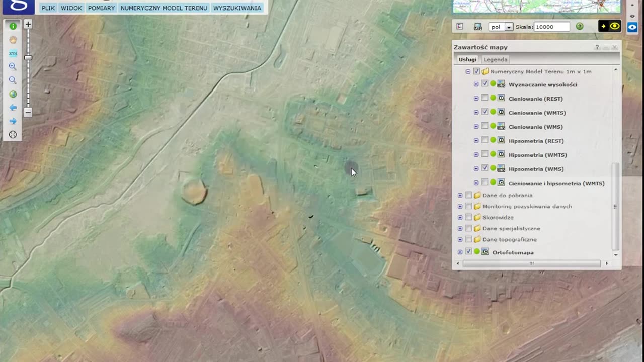Choose the magnifier zoom-in tool
Image resolution: width=644 pixels, height=362 pixels.
13,67
